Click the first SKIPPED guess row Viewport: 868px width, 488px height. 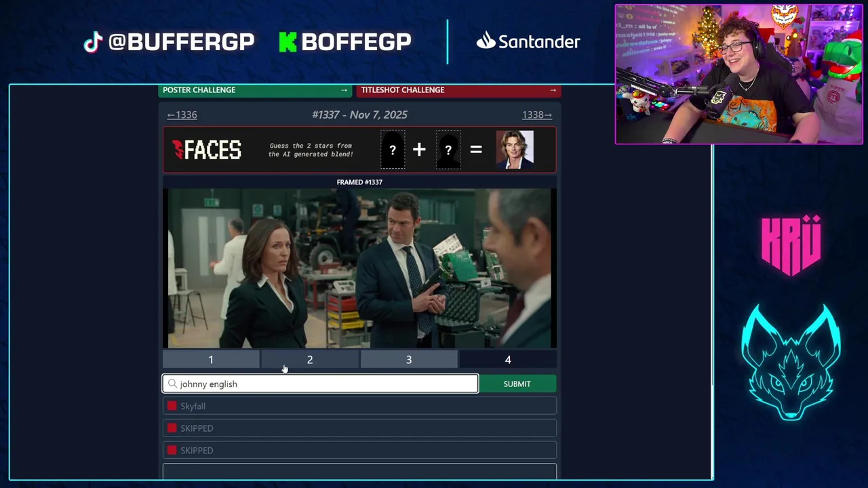click(x=359, y=428)
